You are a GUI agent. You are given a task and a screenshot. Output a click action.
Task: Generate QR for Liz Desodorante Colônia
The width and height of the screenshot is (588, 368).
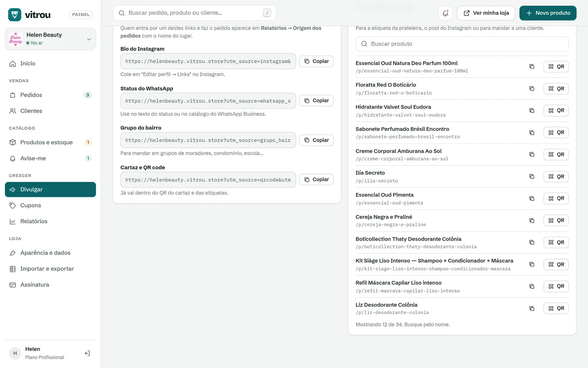556,308
